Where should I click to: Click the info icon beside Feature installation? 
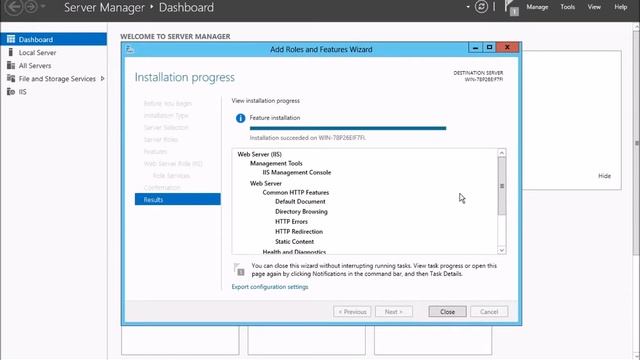click(240, 118)
